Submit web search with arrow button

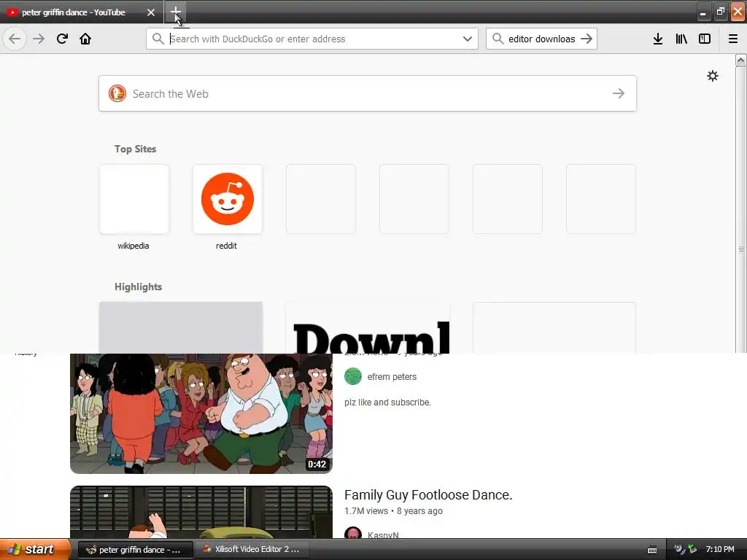(x=619, y=93)
